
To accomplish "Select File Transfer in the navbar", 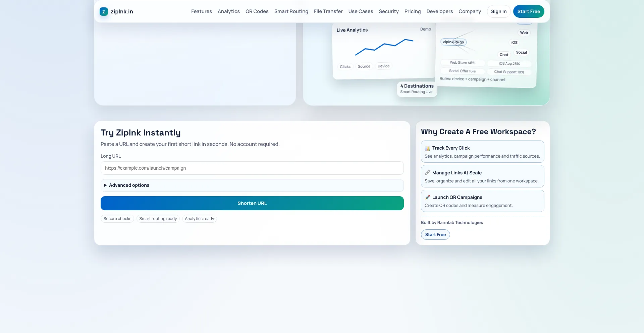I will pyautogui.click(x=328, y=11).
